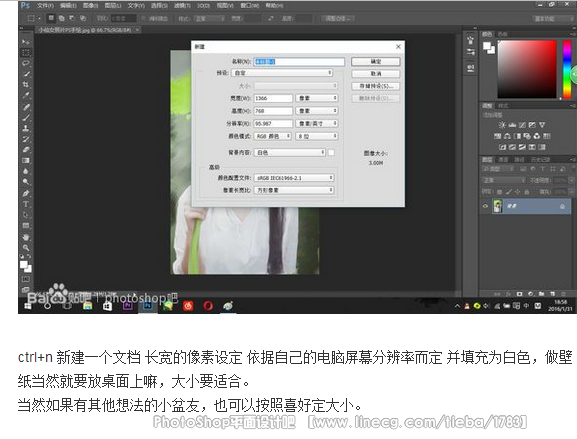The width and height of the screenshot is (577, 439).
Task: Select the Pen tool
Action: (x=25, y=193)
